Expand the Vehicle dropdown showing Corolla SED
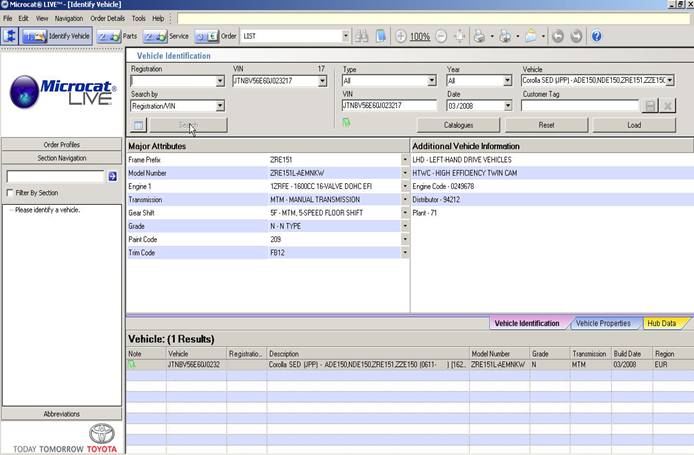694x455 pixels. 670,81
